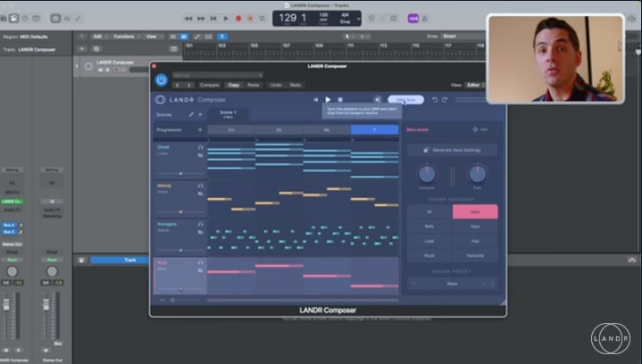Solo the Chord track with headphone icon
The image size is (642, 364).
[201, 147]
